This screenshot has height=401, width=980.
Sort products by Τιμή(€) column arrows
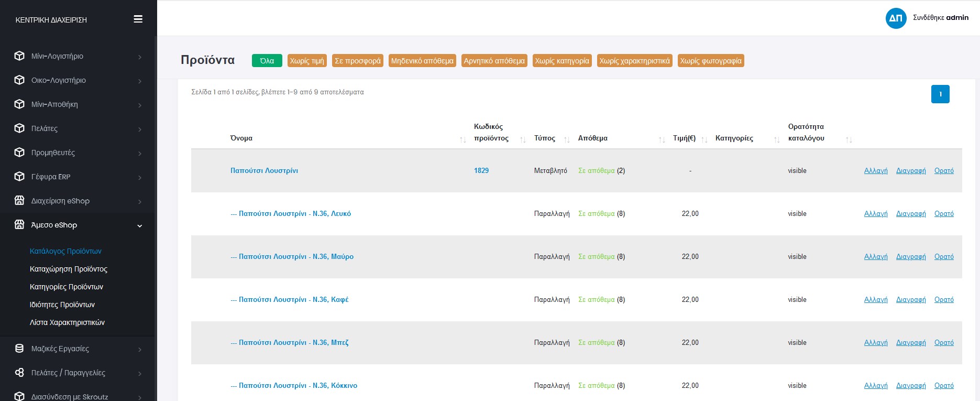pos(704,139)
